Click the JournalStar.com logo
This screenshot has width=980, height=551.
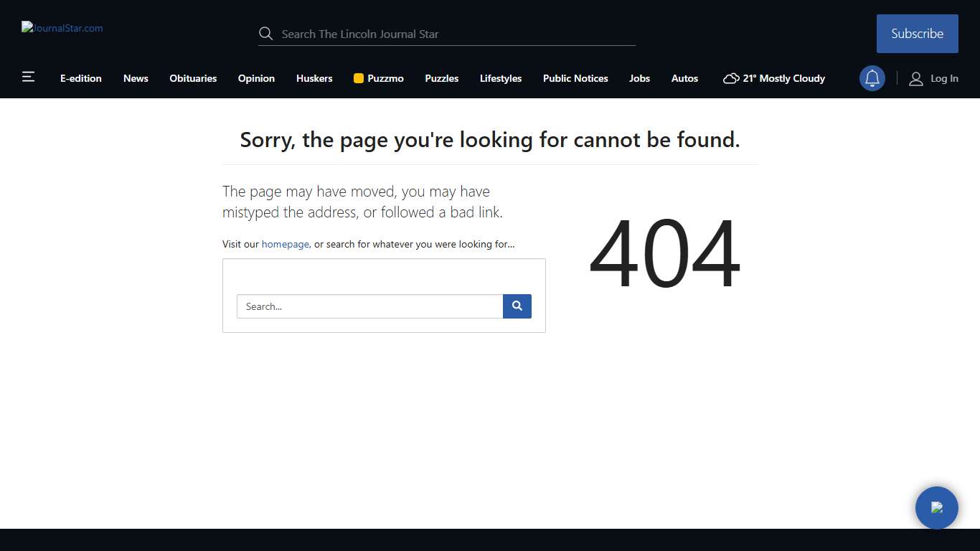coord(62,28)
